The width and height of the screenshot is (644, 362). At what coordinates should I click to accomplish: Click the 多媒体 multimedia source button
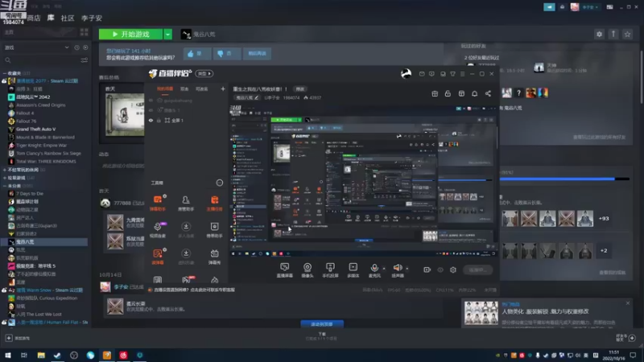tap(353, 270)
